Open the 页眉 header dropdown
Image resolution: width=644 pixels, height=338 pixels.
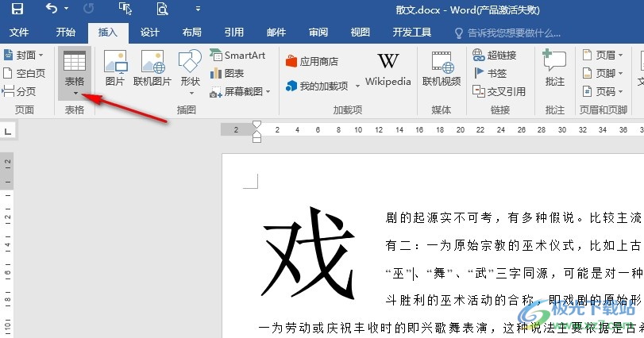click(603, 55)
